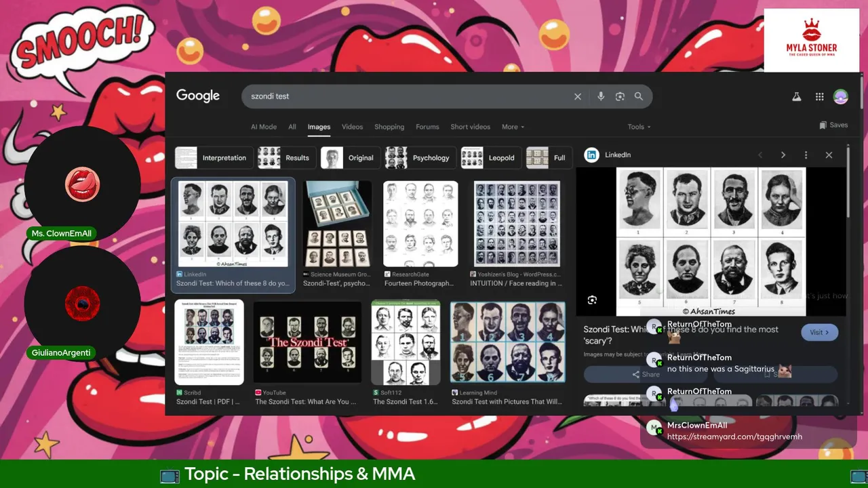
Task: Select the Leopold filter chip
Action: [491, 158]
